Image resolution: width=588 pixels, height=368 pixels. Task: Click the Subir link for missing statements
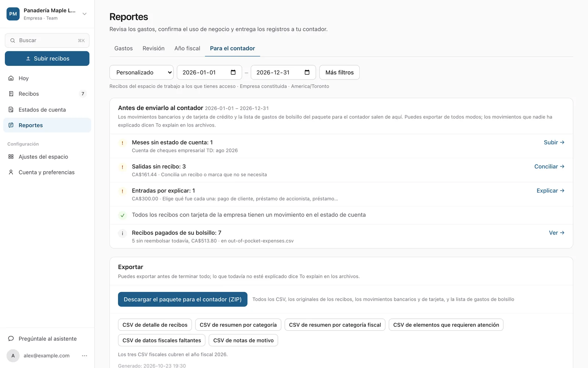click(554, 142)
